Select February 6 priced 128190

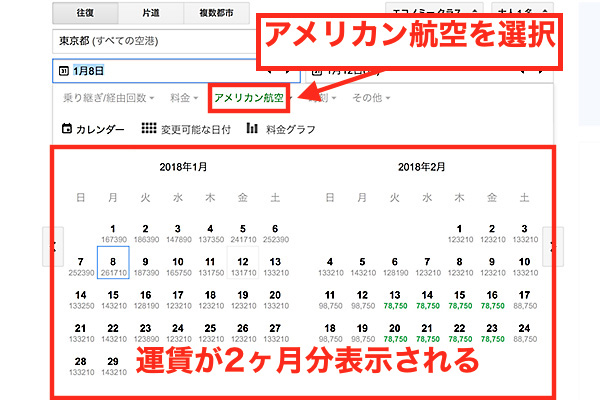click(x=395, y=267)
